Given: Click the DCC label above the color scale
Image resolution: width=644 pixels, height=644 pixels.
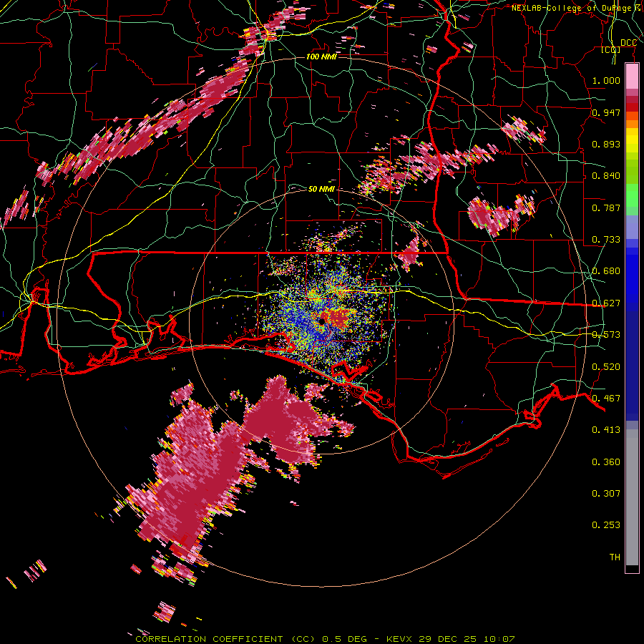Looking at the screenshot, I should point(628,43).
